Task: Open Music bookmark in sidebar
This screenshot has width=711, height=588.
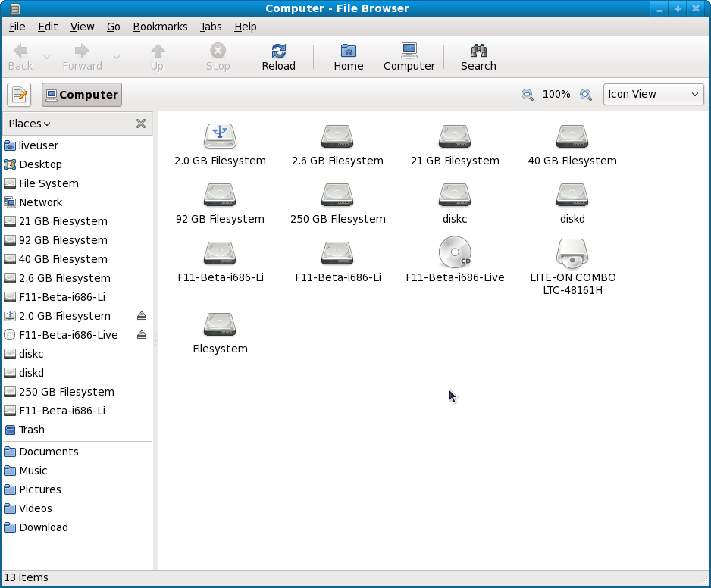Action: click(x=77, y=471)
